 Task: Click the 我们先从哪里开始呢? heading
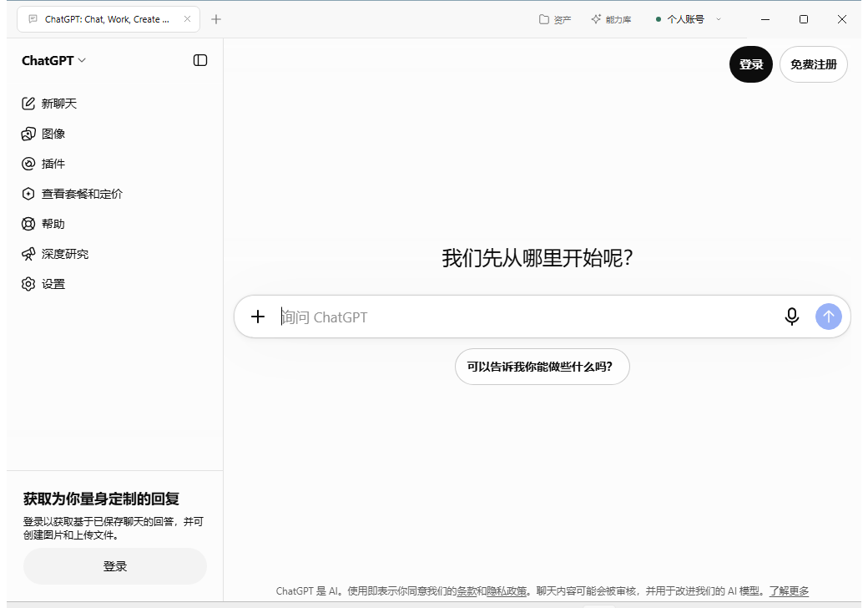[537, 258]
